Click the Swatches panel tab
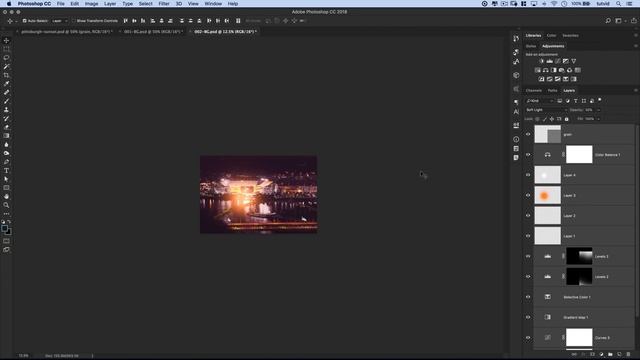The image size is (640, 360). point(570,36)
